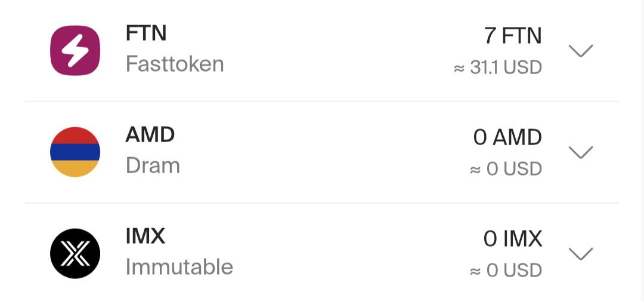Click the Dram currency name
This screenshot has width=644, height=301.
coord(153,165)
